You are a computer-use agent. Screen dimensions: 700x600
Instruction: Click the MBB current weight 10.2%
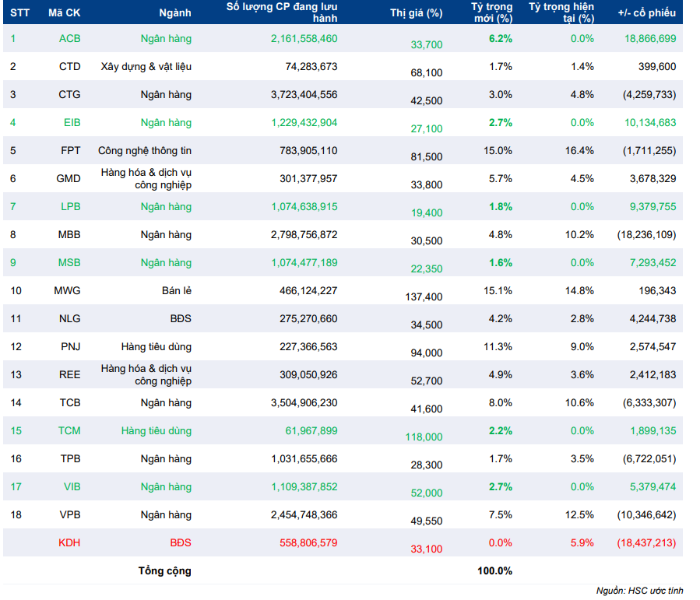tap(581, 234)
